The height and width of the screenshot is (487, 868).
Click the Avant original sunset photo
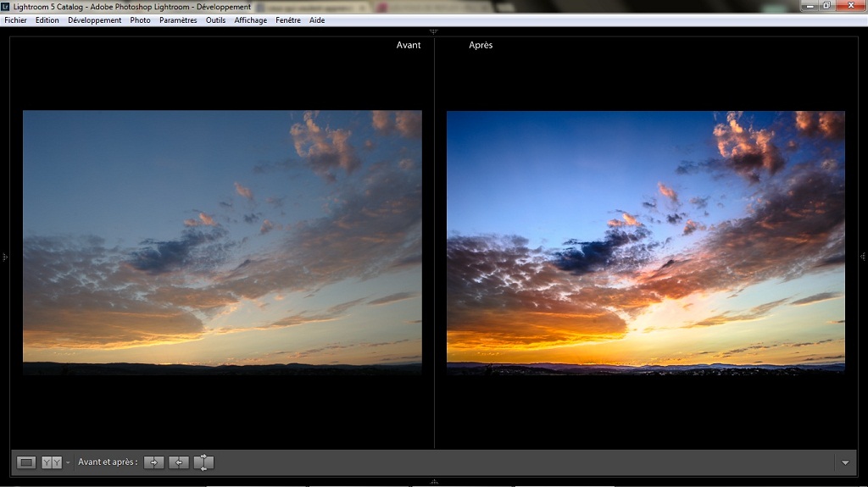(222, 242)
